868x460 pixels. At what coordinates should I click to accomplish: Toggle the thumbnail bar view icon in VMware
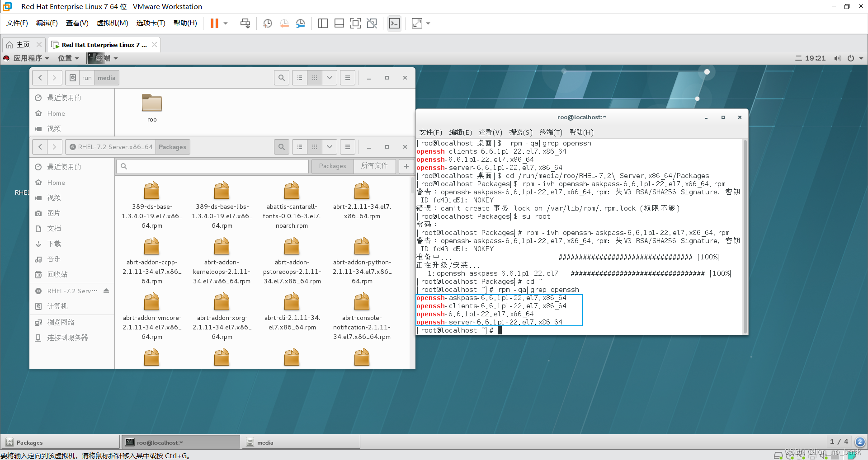(x=339, y=23)
